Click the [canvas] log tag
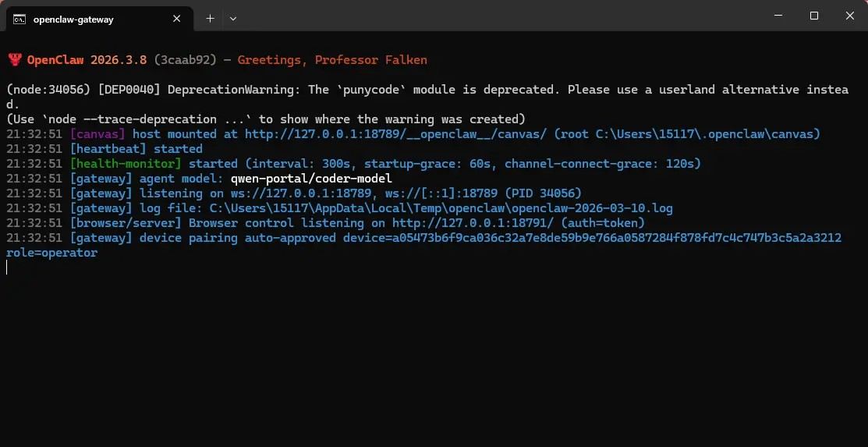This screenshot has width=868, height=447. [x=97, y=134]
